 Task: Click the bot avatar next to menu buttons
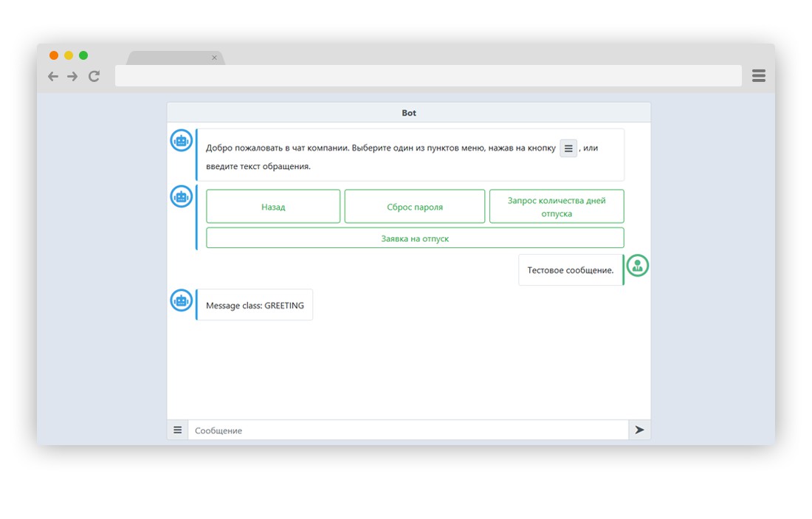coord(182,196)
